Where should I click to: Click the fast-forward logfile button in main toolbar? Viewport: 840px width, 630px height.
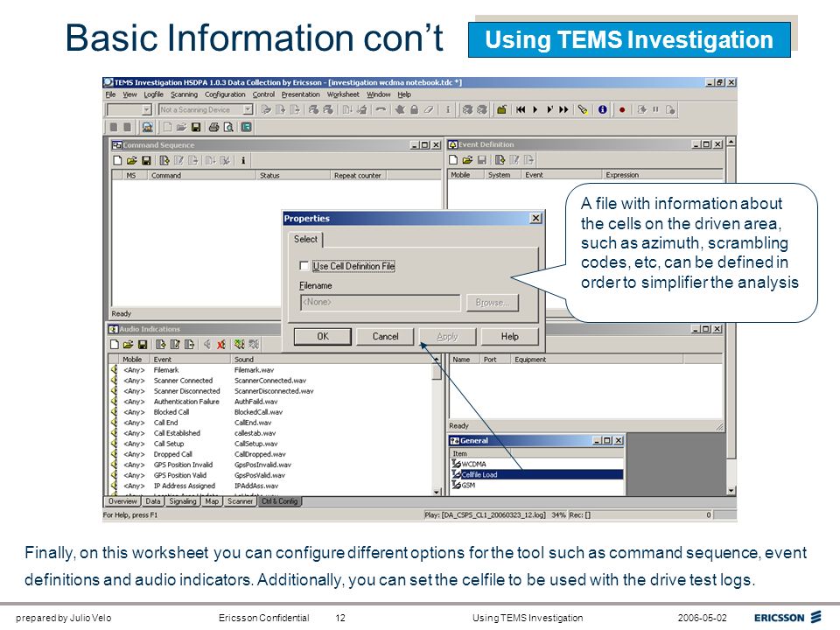[563, 110]
